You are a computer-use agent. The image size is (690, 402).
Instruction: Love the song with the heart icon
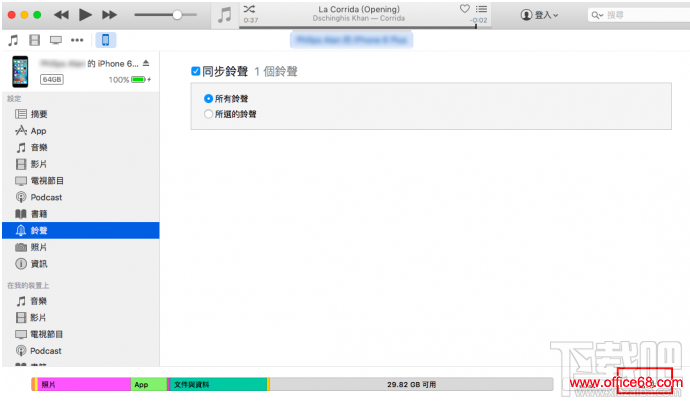[x=465, y=9]
